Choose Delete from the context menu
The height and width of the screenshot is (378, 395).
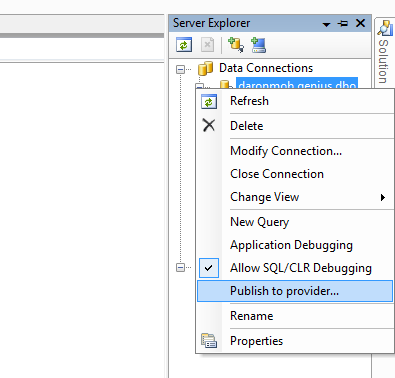(x=295, y=126)
